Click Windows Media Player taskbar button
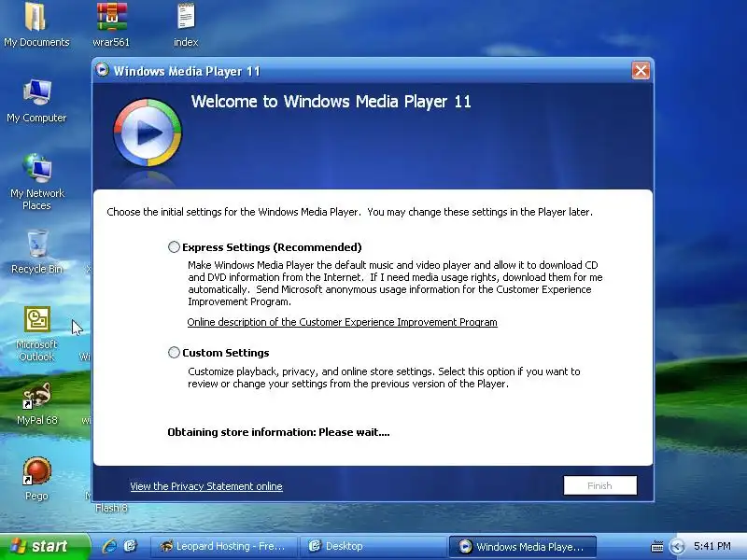 (523, 546)
